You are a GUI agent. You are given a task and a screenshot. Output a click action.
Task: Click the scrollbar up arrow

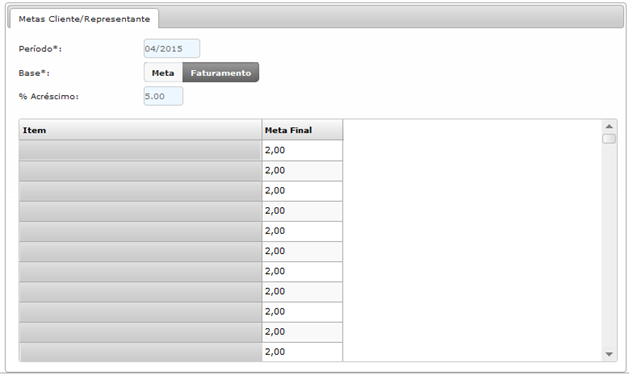tap(609, 126)
